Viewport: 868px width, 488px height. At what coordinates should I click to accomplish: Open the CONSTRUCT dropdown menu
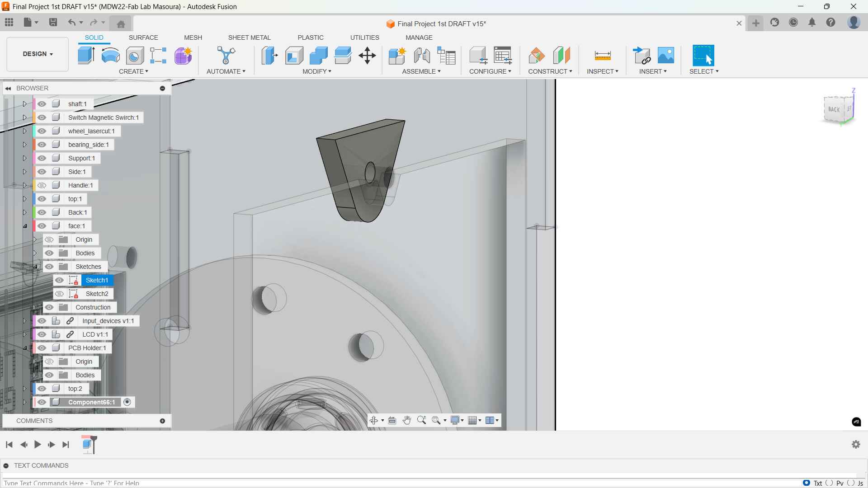pyautogui.click(x=550, y=71)
